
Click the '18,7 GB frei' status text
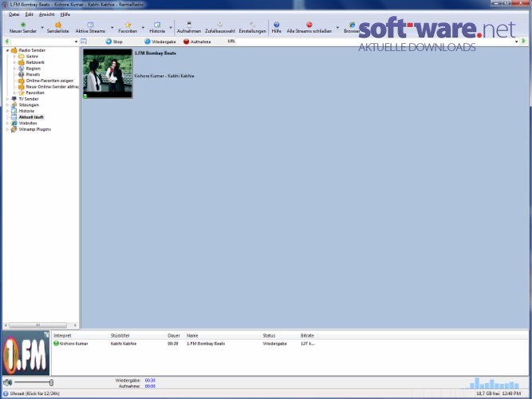pos(488,393)
